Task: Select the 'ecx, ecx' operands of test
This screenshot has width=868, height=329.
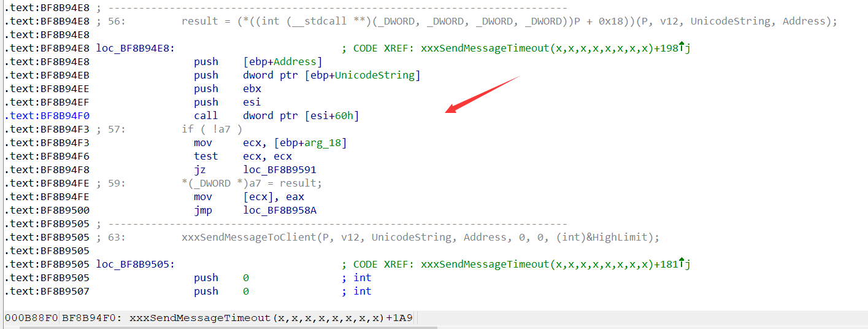Action: (x=267, y=156)
